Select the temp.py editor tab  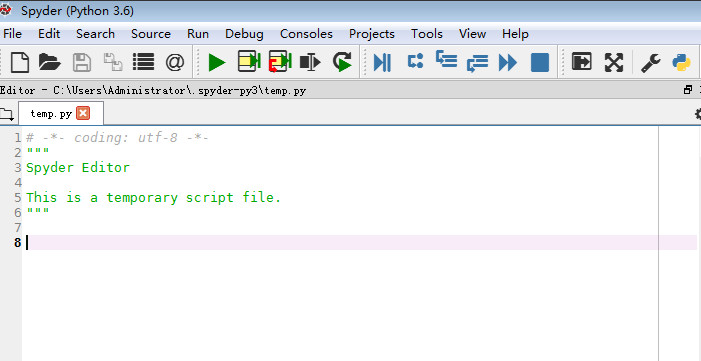coord(61,113)
